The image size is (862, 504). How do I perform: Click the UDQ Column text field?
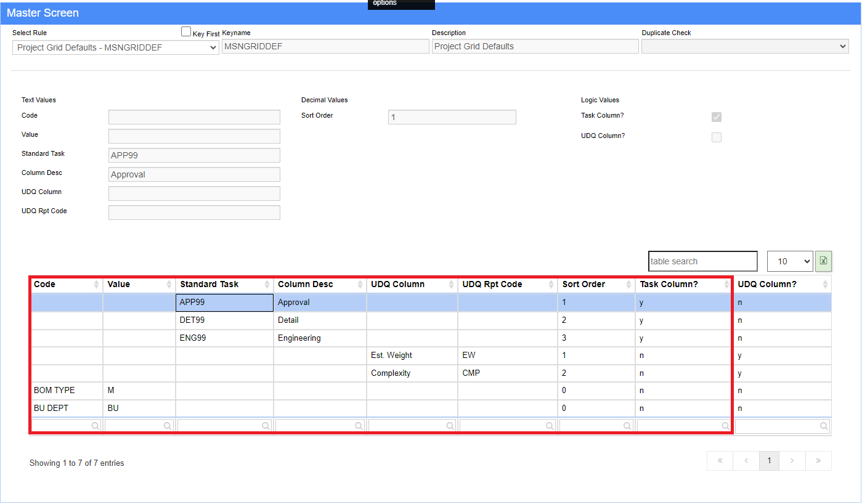pyautogui.click(x=194, y=193)
